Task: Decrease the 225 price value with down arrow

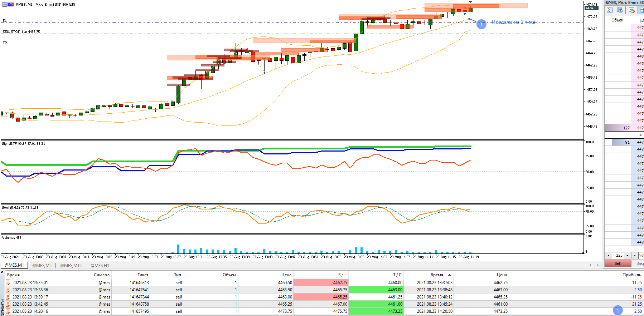Action: 608,255
